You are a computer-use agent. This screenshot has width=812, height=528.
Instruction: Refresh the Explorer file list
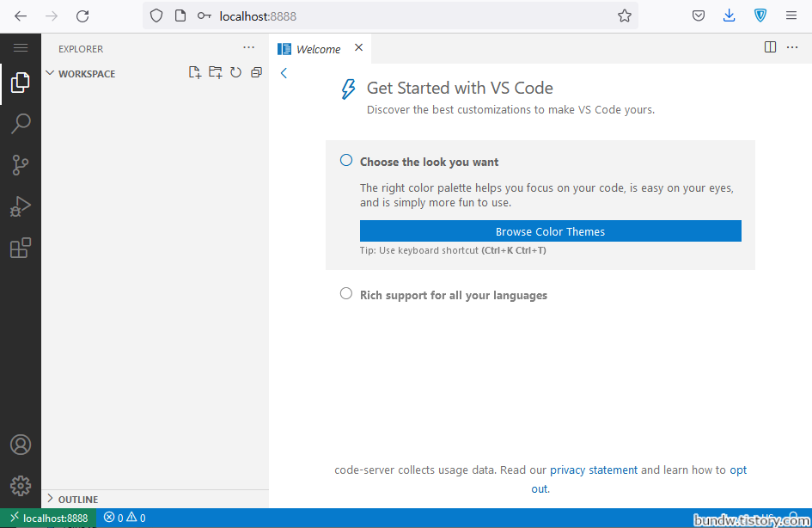point(235,72)
